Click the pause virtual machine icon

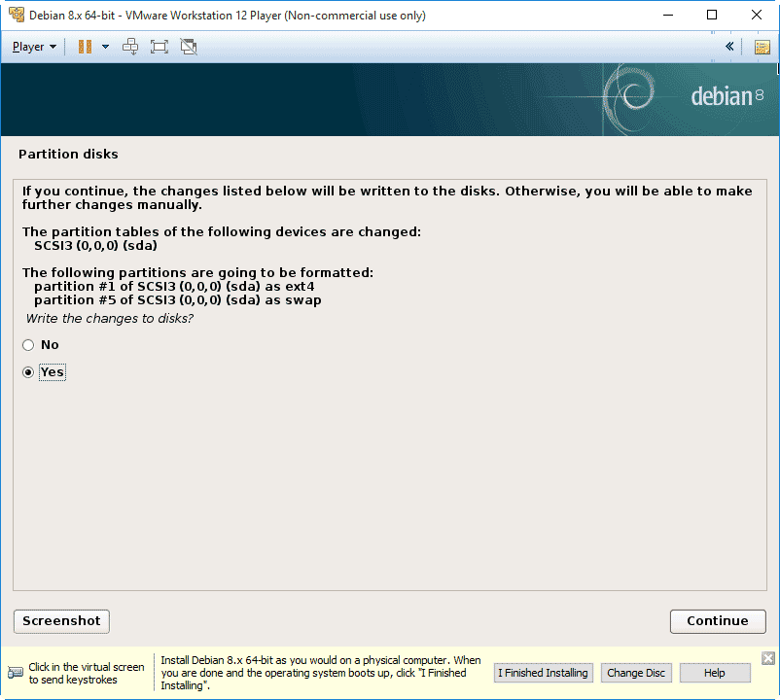click(85, 47)
